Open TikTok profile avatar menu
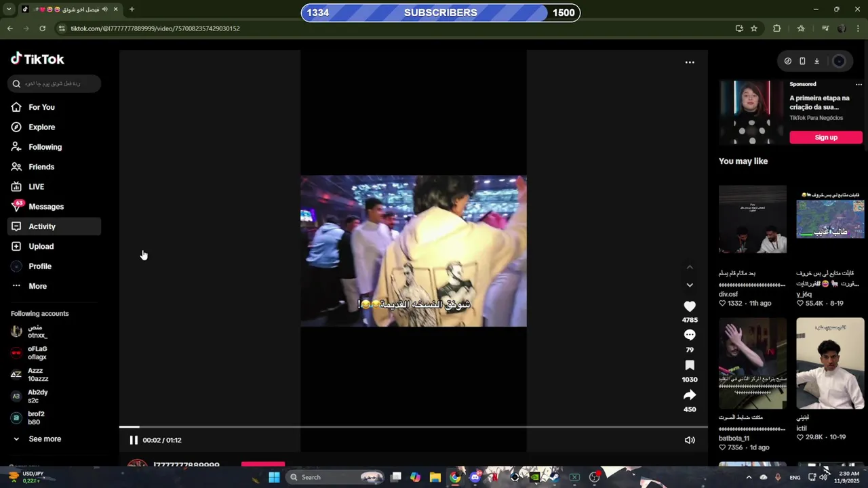This screenshot has height=488, width=868. coord(839,61)
